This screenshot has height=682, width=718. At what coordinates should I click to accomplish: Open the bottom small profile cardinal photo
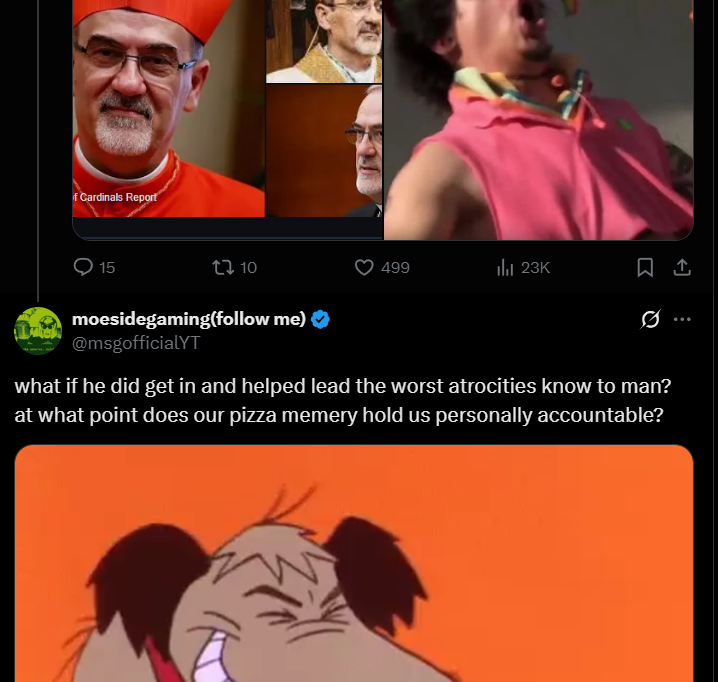point(324,151)
